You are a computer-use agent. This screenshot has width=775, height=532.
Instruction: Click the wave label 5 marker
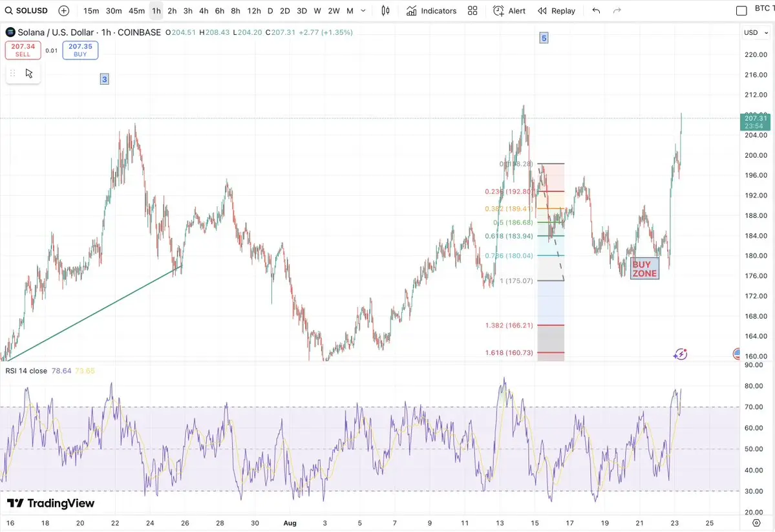coord(544,38)
